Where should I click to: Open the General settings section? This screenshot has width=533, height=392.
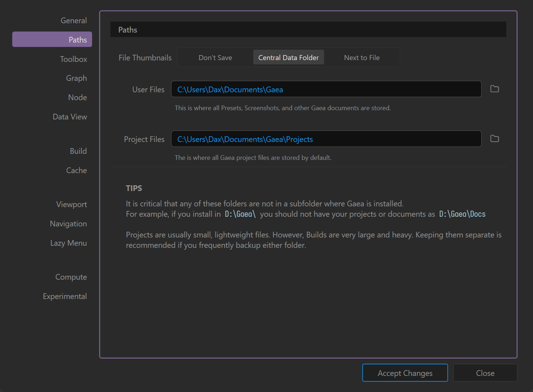pos(73,21)
